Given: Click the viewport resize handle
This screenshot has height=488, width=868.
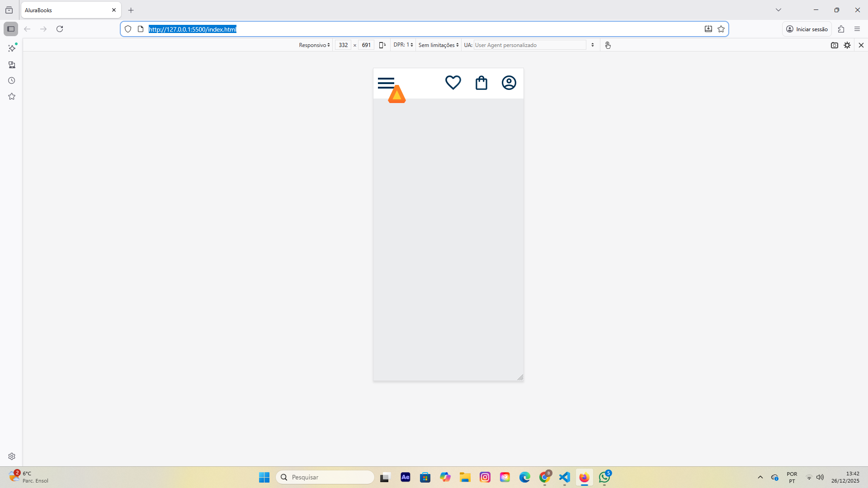Looking at the screenshot, I should (x=520, y=377).
